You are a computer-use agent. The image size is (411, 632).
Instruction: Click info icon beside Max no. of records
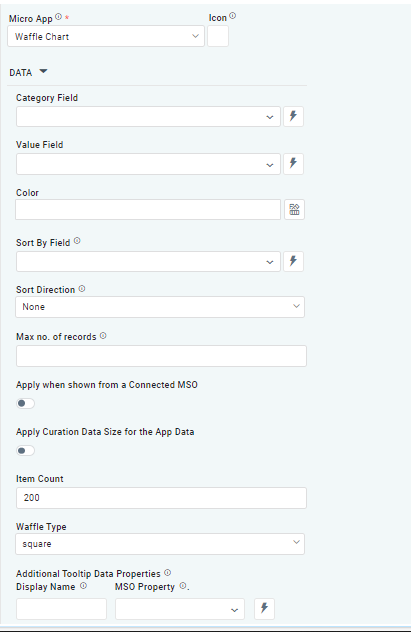pyautogui.click(x=103, y=336)
